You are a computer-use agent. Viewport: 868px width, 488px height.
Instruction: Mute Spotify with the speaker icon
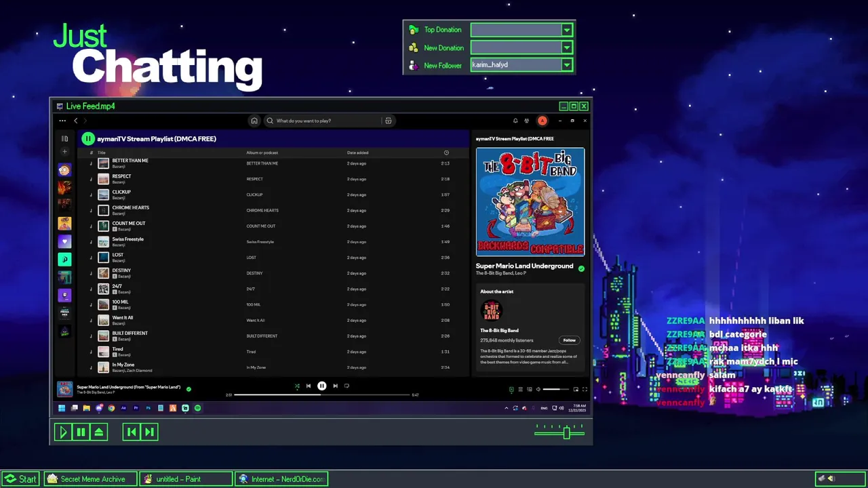[538, 390]
